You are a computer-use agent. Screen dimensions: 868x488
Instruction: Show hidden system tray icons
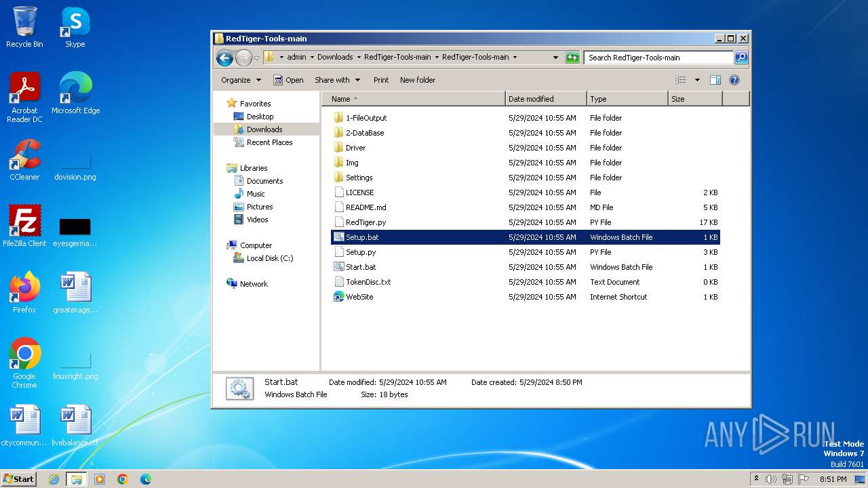point(756,479)
